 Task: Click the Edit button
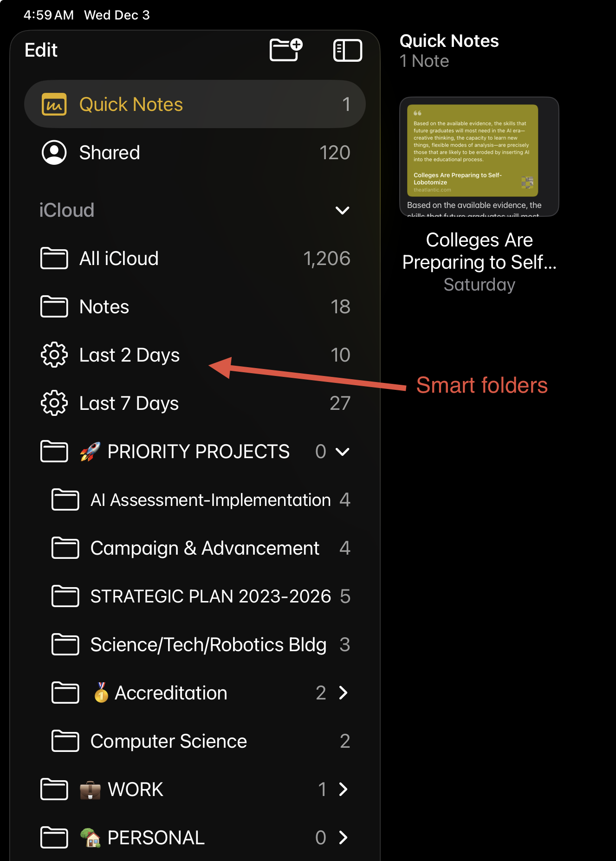tap(41, 50)
